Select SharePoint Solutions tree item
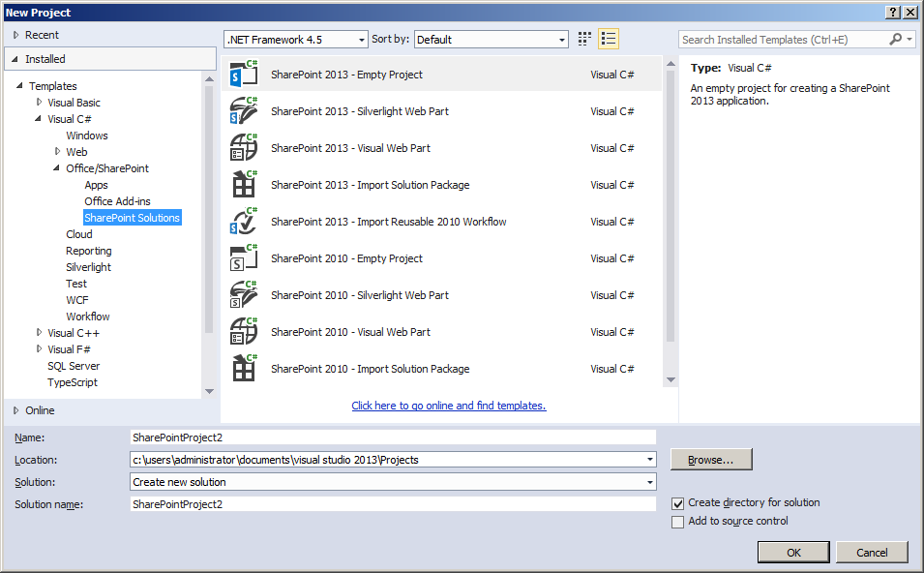The height and width of the screenshot is (573, 924). (x=132, y=218)
